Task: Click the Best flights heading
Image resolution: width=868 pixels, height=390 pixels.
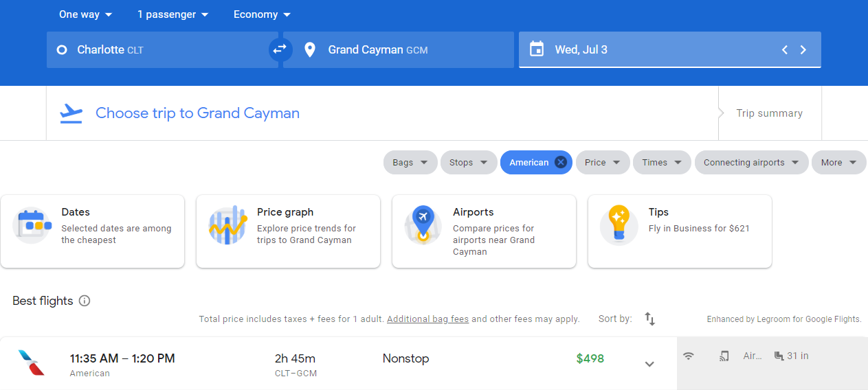Action: (x=43, y=301)
